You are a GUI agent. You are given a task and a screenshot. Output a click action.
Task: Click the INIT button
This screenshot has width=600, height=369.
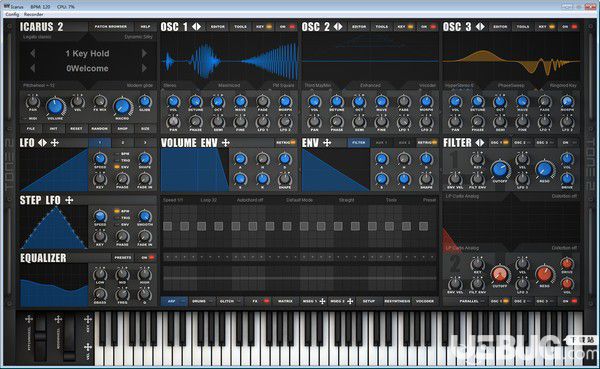pos(54,129)
